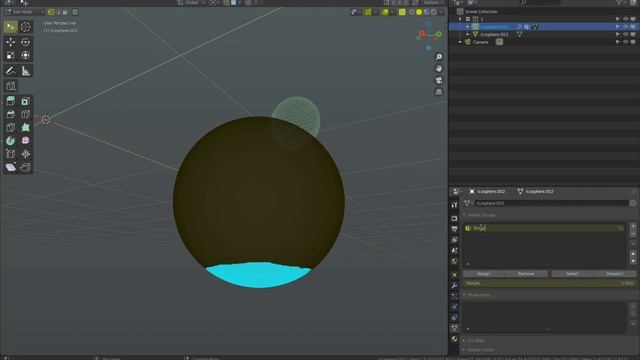Toggle visibility of collection 1
Screen dimensions: 640x360
tap(625, 19)
